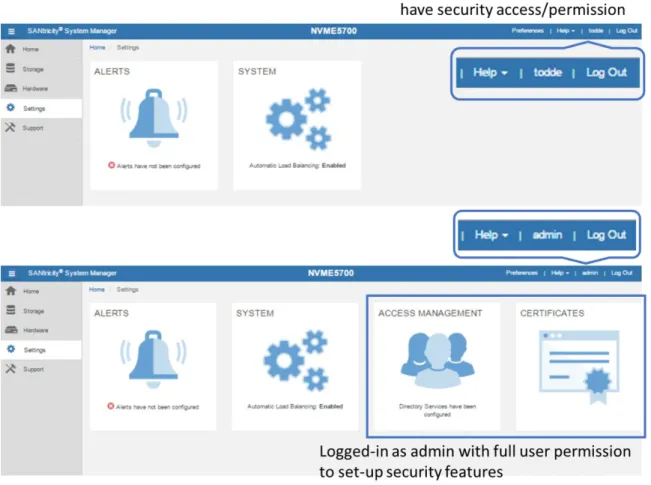
Task: Click Settings gear icon in top window sidebar
Action: [x=10, y=108]
